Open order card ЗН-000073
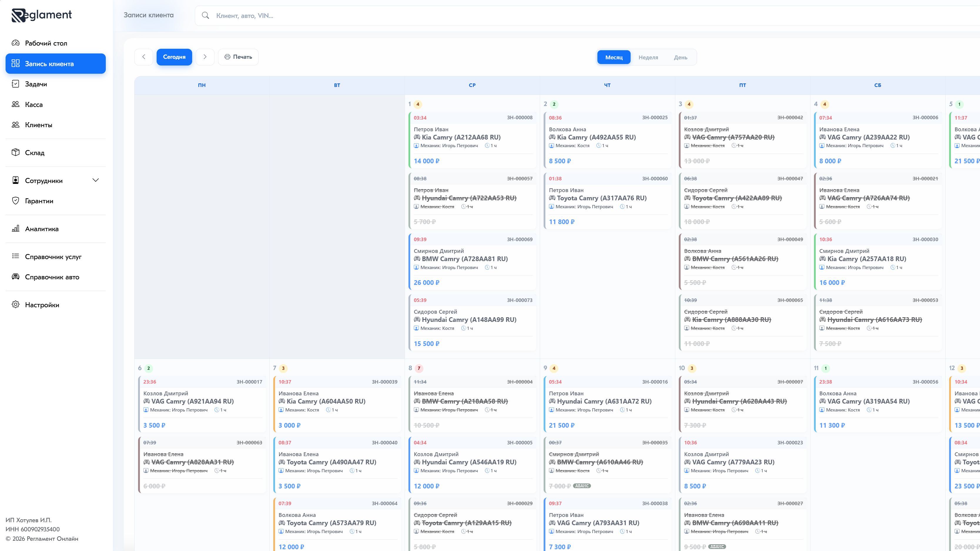 click(x=472, y=323)
